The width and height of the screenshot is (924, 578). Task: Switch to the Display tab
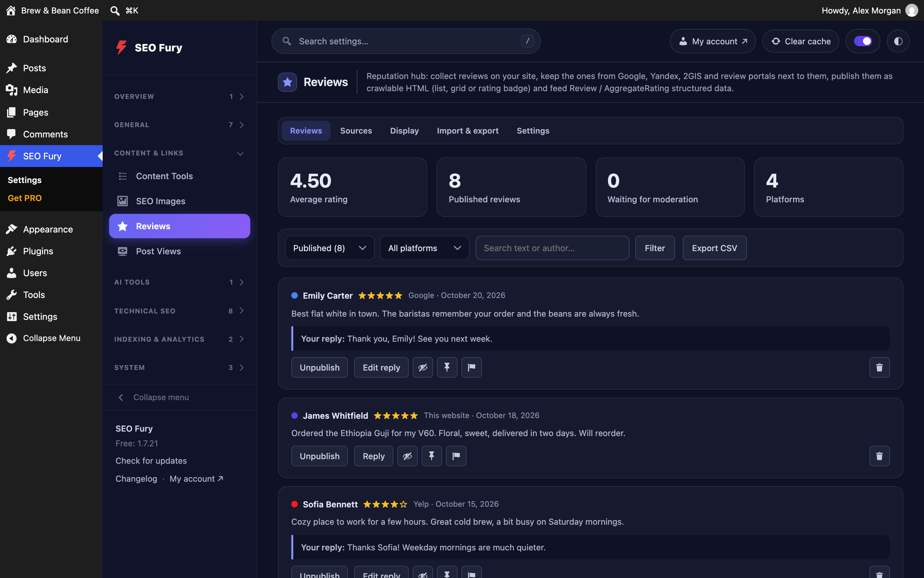[404, 131]
